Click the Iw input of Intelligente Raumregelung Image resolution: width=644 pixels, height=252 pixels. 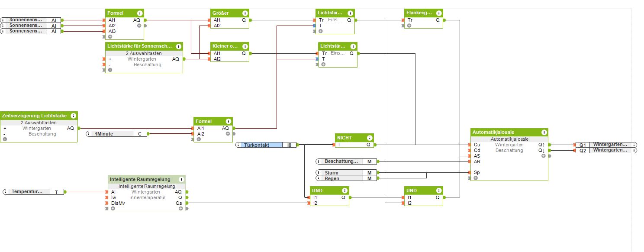click(113, 197)
